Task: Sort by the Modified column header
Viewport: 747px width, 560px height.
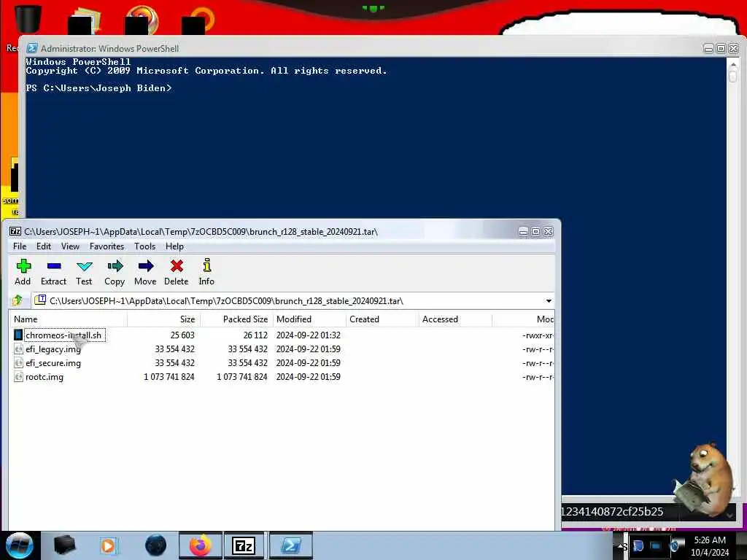Action: coord(309,319)
